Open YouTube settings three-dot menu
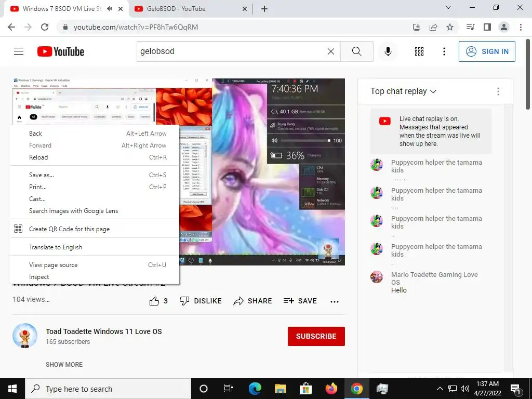 click(444, 51)
